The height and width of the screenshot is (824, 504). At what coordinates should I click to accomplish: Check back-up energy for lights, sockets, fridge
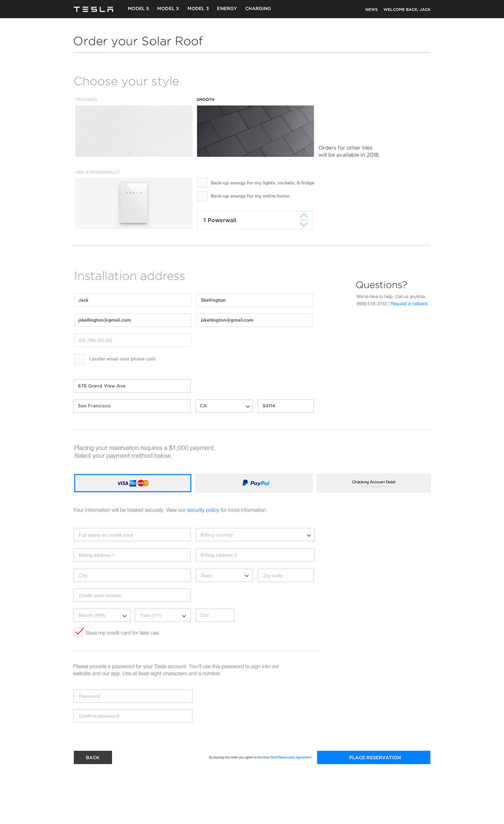202,182
